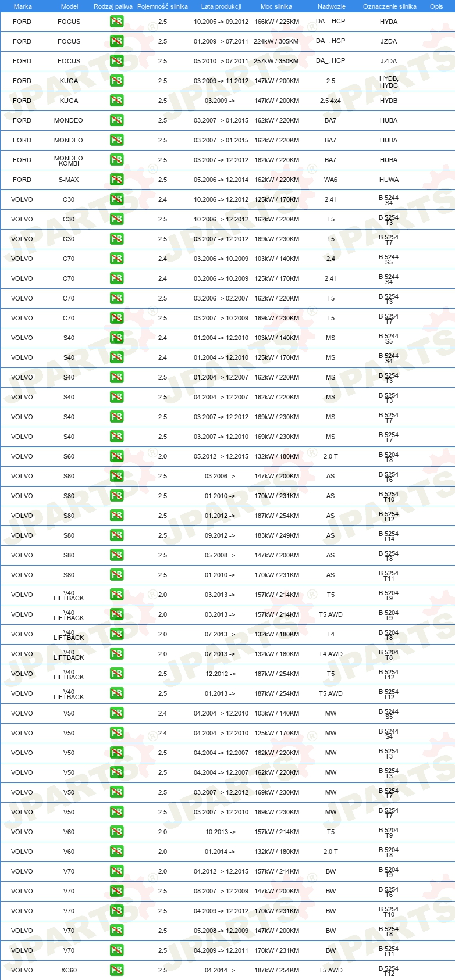Click fuel icon in VOLVO XC60 row
The image size is (455, 980).
116,970
